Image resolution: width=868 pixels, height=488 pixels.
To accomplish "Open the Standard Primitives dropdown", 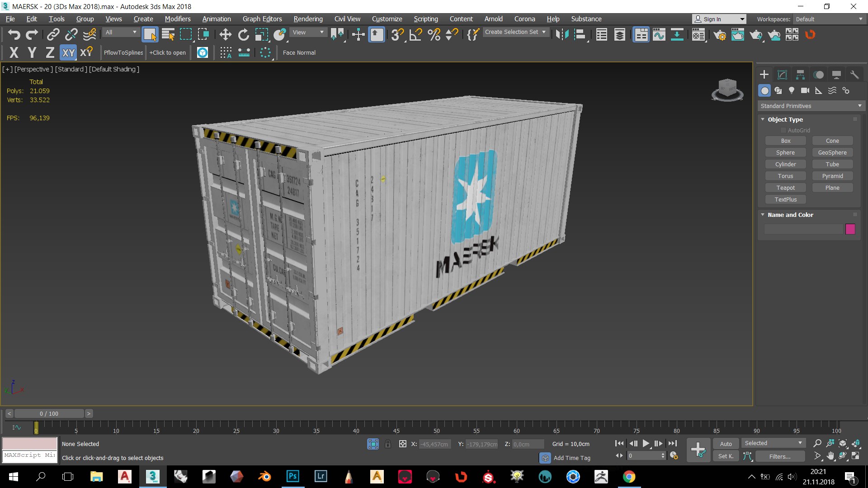I will point(811,106).
